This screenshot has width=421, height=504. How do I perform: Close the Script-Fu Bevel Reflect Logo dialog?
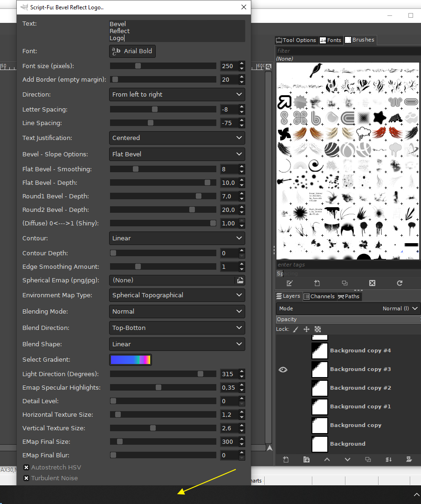[x=244, y=7]
